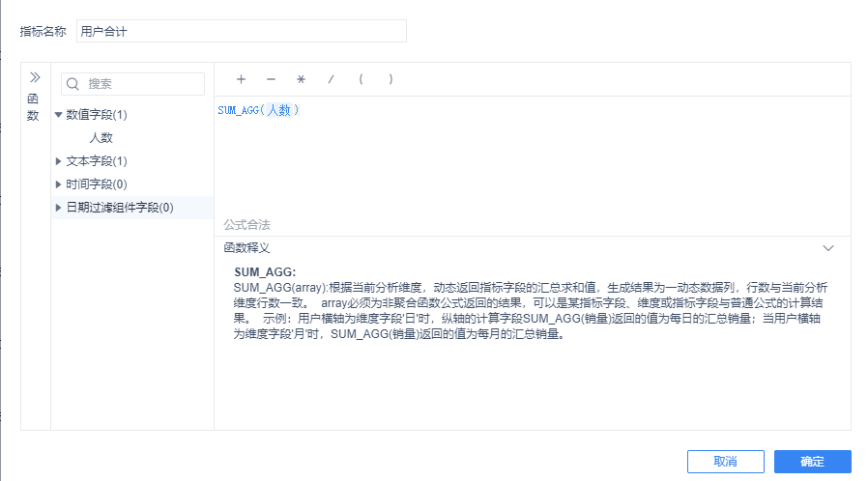Click the 人数 token in the formula

pyautogui.click(x=279, y=110)
